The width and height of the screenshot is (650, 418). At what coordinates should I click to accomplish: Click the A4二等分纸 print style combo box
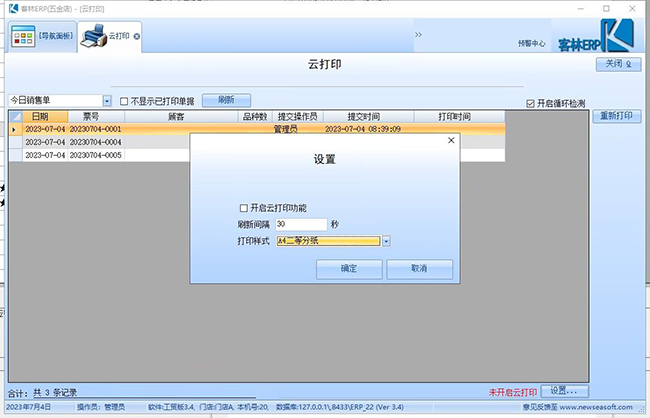(x=327, y=241)
